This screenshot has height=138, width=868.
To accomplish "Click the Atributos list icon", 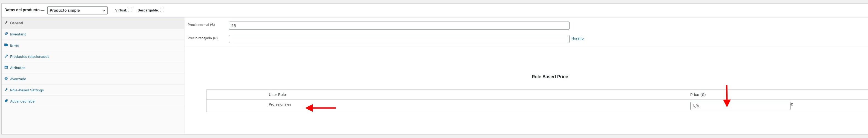I will [6, 67].
